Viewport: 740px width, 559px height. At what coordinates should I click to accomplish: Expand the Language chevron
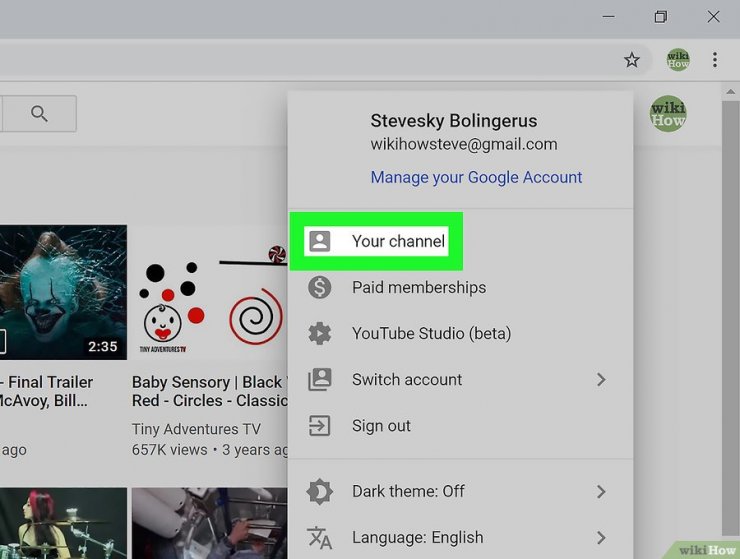(601, 537)
